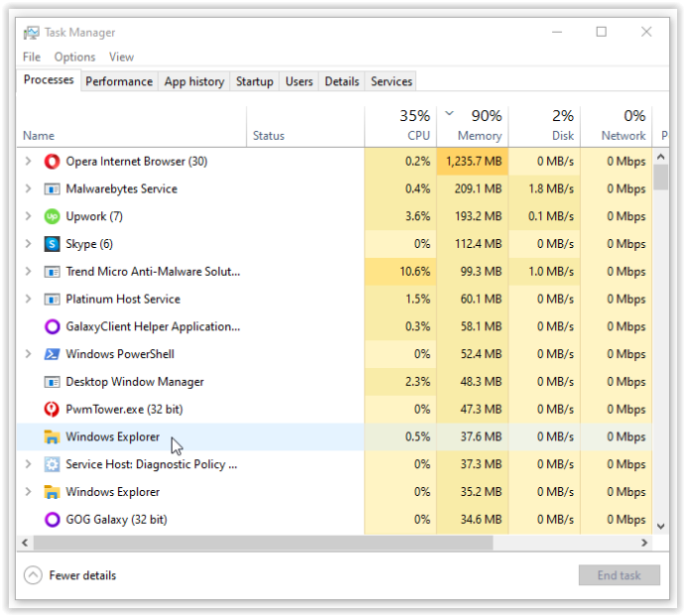
Task: Sort by the Network column header
Action: 616,127
